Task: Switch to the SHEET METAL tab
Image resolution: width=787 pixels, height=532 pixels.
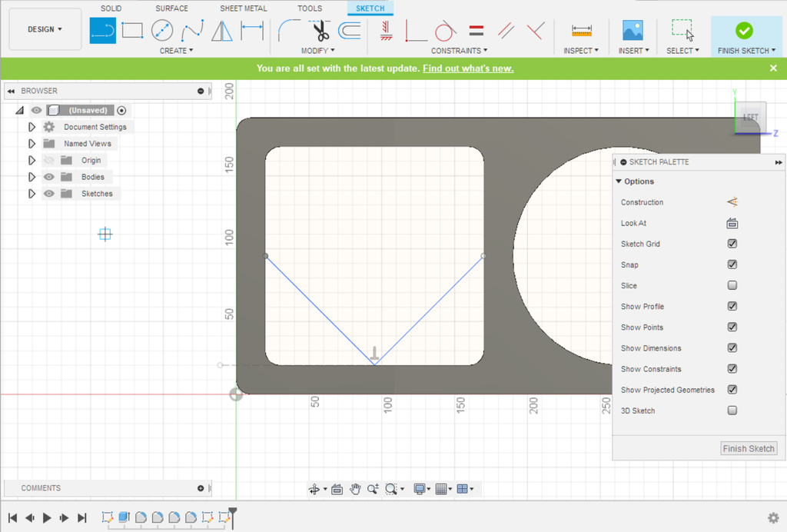Action: pos(244,8)
